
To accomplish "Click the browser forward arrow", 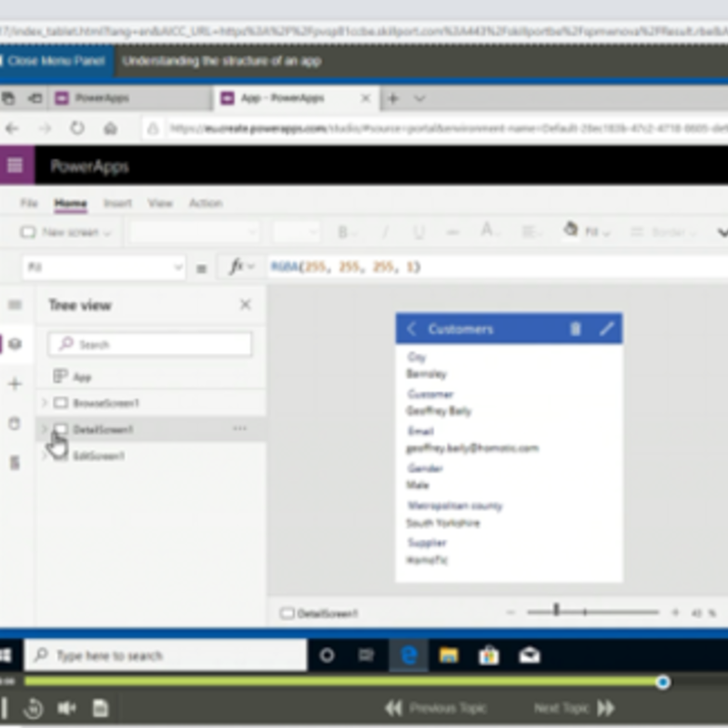I will pos(45,128).
